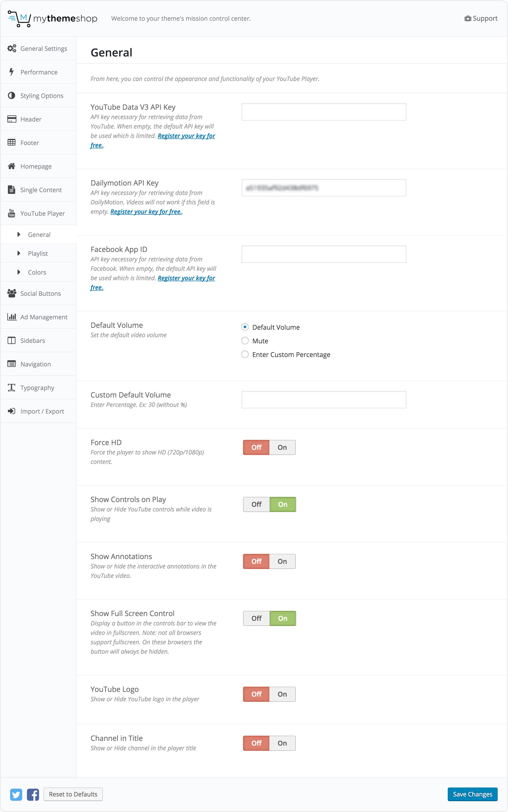508x812 pixels.
Task: Open the Import / Export section
Action: coord(42,411)
